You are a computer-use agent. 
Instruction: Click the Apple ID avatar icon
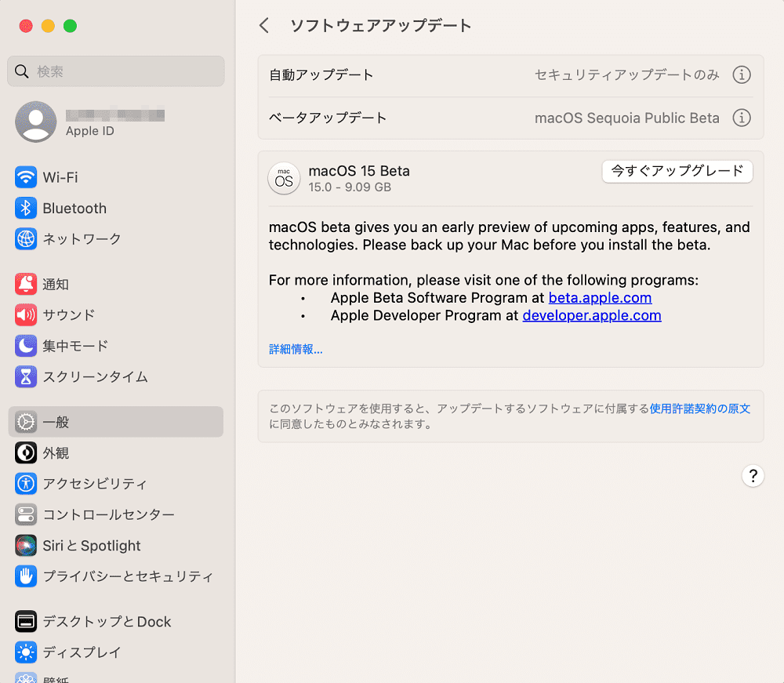(35, 122)
